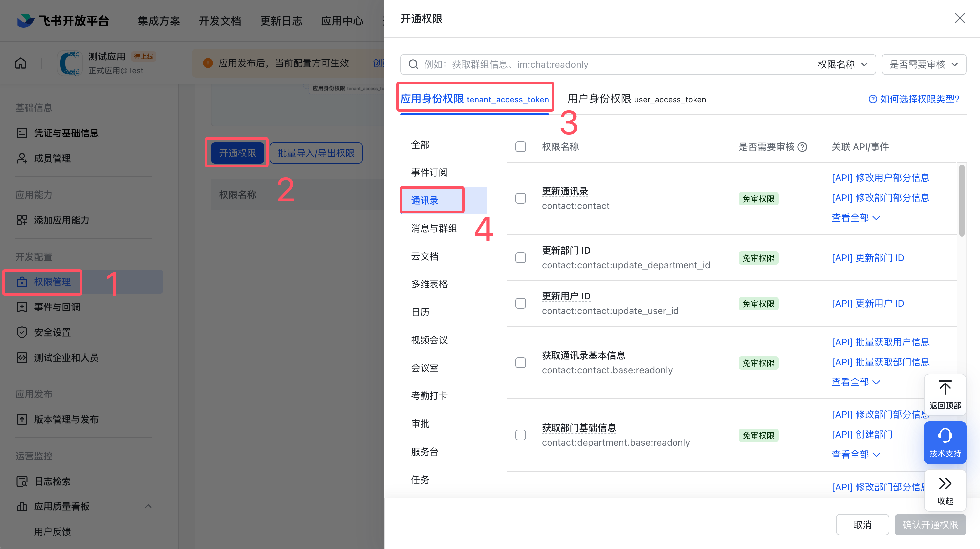The width and height of the screenshot is (980, 549).
Task: Click the 日志检索 sidebar icon
Action: click(22, 481)
